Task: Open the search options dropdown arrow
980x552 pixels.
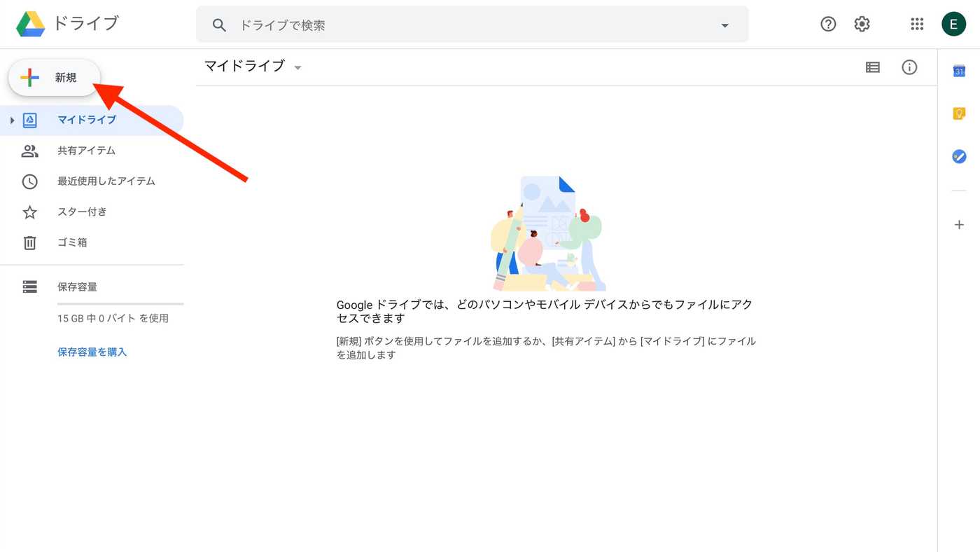Action: 724,25
